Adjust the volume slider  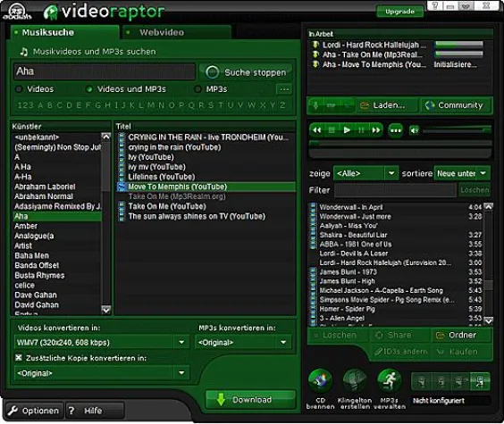point(457,130)
